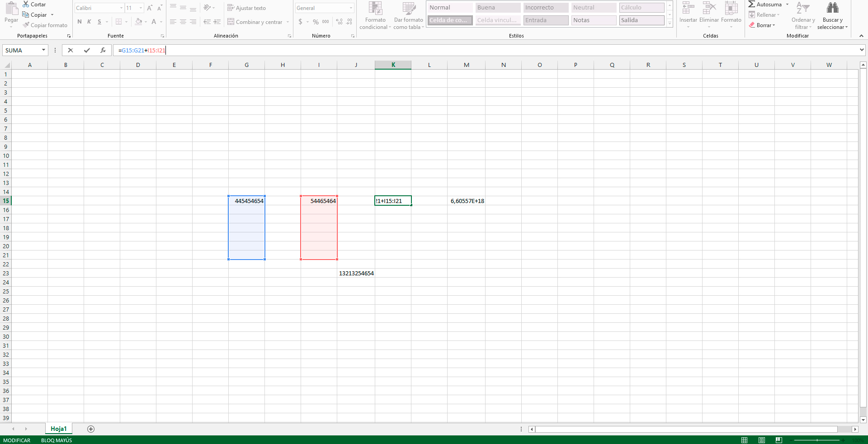Open Buscar y seleccionar binoculars tool
This screenshot has height=444, width=868.
832,8
